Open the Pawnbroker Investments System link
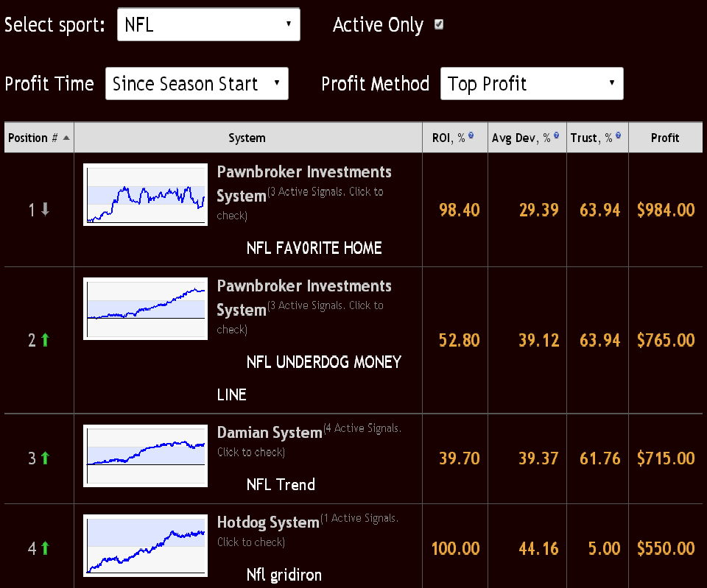This screenshot has width=707, height=588. point(304,172)
